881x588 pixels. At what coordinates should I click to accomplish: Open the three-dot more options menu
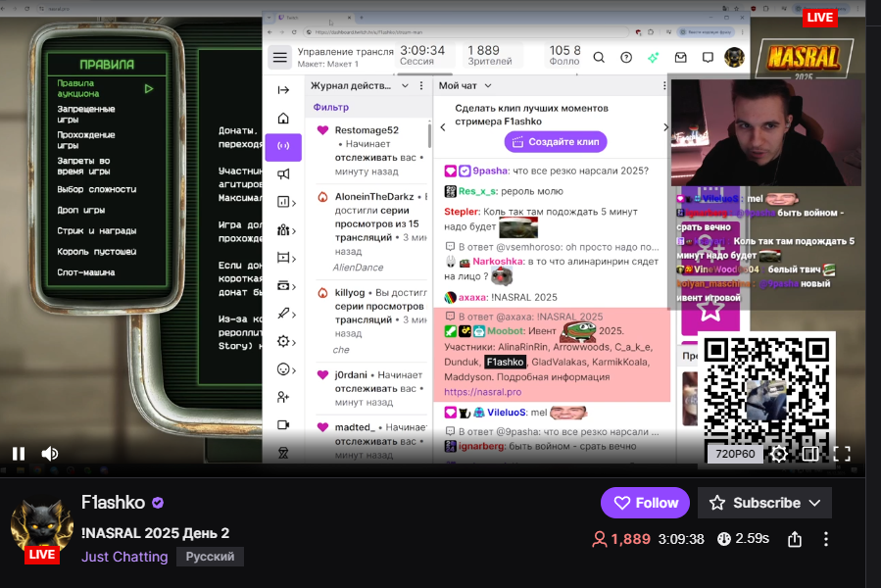[825, 539]
